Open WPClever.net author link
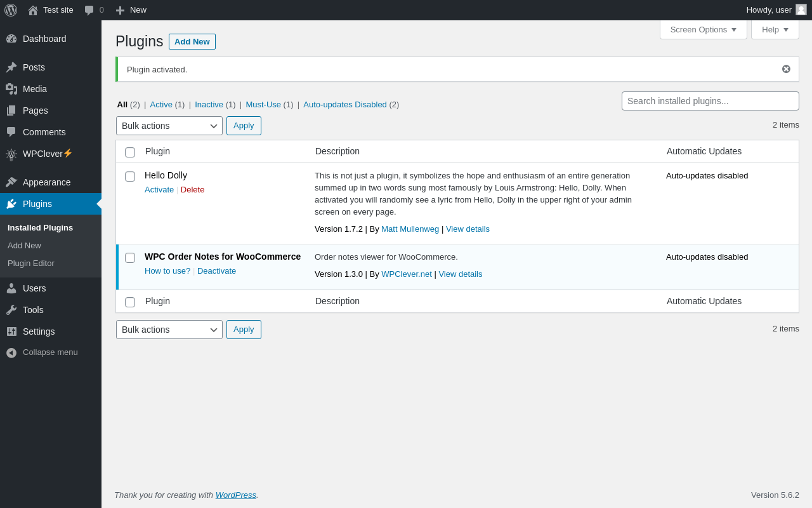This screenshot has width=812, height=508. tap(407, 274)
